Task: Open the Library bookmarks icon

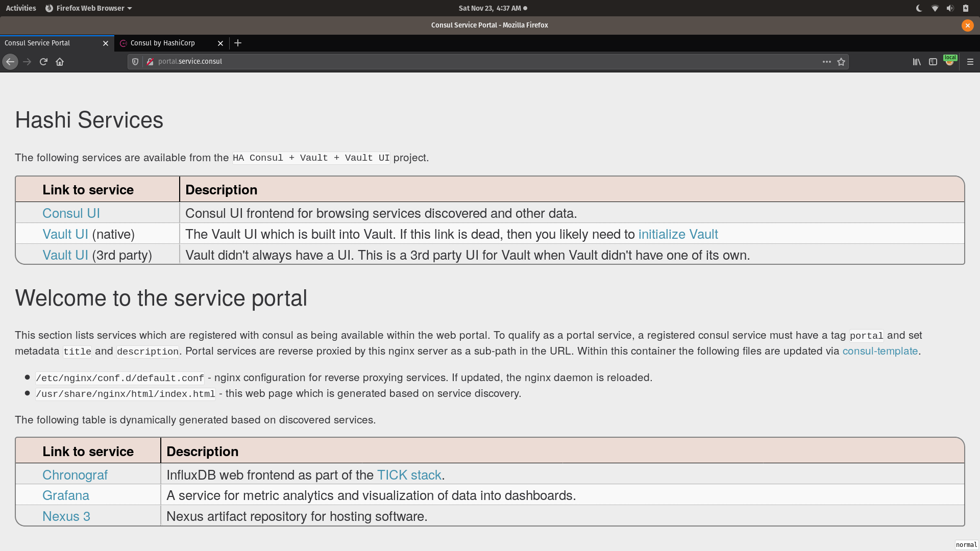Action: tap(917, 62)
